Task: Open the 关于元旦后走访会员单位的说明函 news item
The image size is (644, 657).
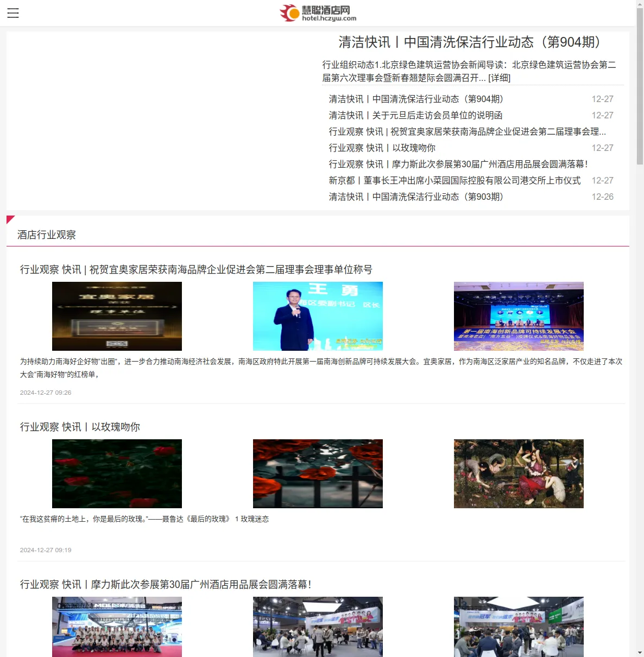Action: [x=415, y=115]
